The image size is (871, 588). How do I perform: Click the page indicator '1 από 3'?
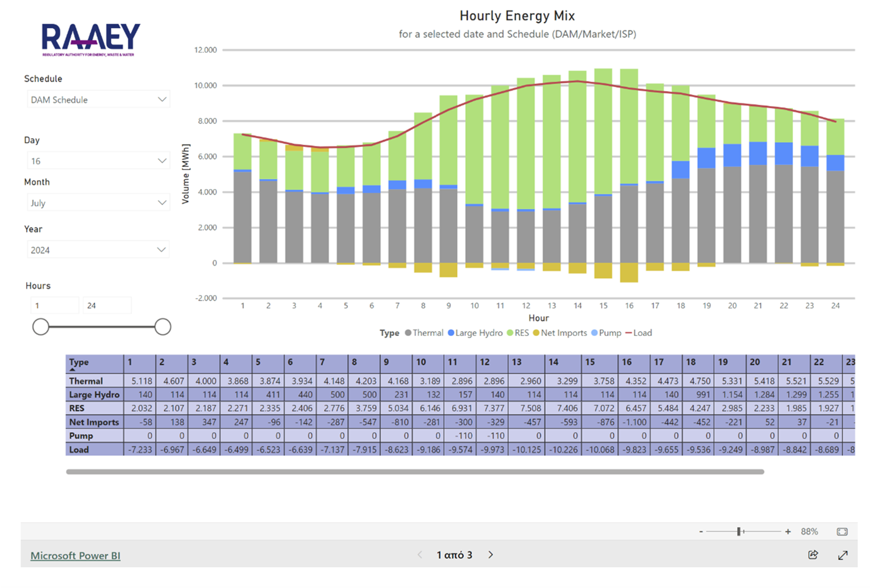click(454, 555)
